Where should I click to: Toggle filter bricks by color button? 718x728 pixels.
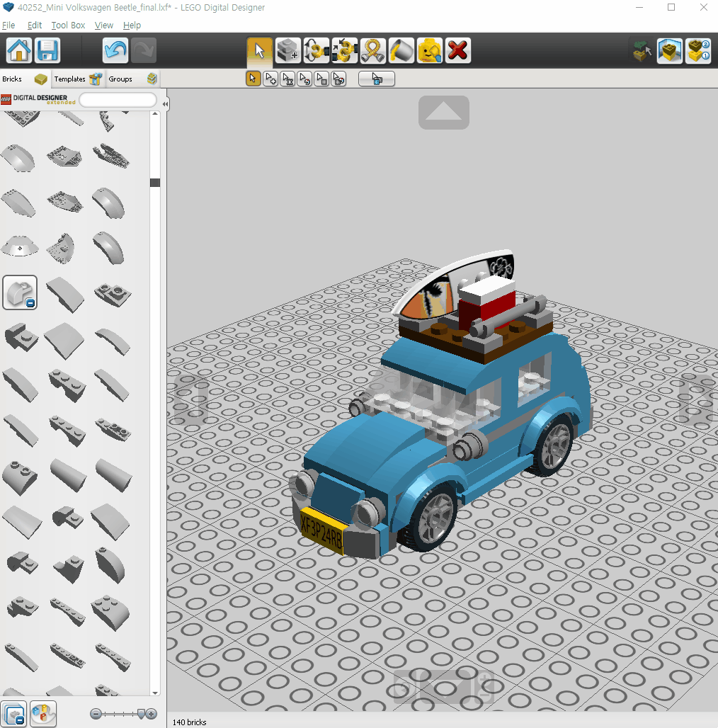click(42, 713)
